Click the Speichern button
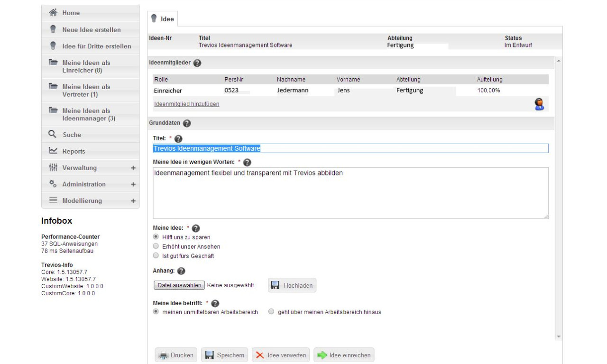This screenshot has height=364, width=607. click(225, 355)
